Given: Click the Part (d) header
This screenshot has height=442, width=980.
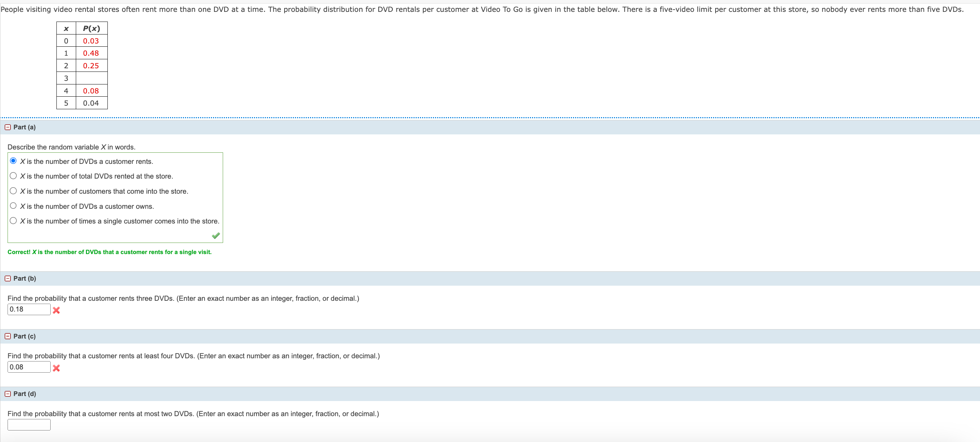Looking at the screenshot, I should tap(25, 393).
